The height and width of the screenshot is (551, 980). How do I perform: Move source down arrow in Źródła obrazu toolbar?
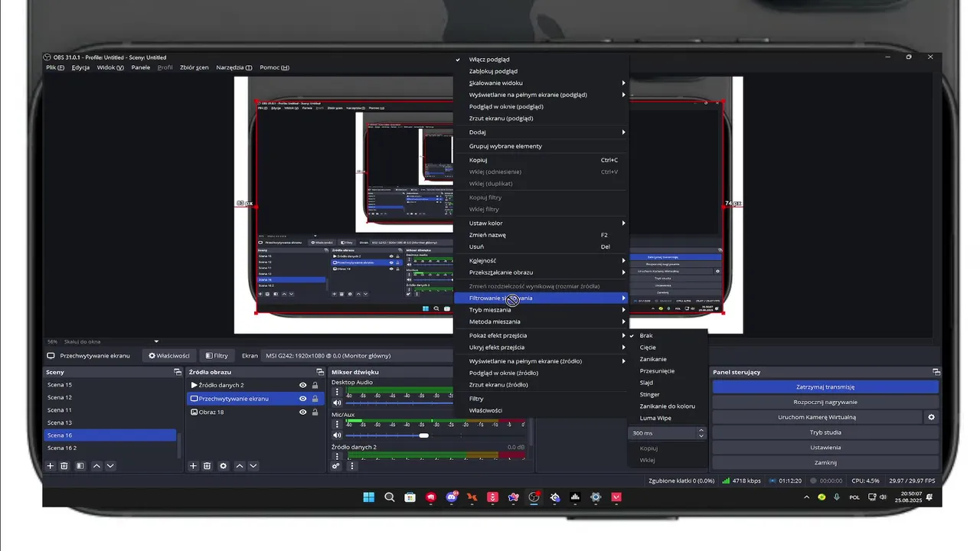pos(253,465)
